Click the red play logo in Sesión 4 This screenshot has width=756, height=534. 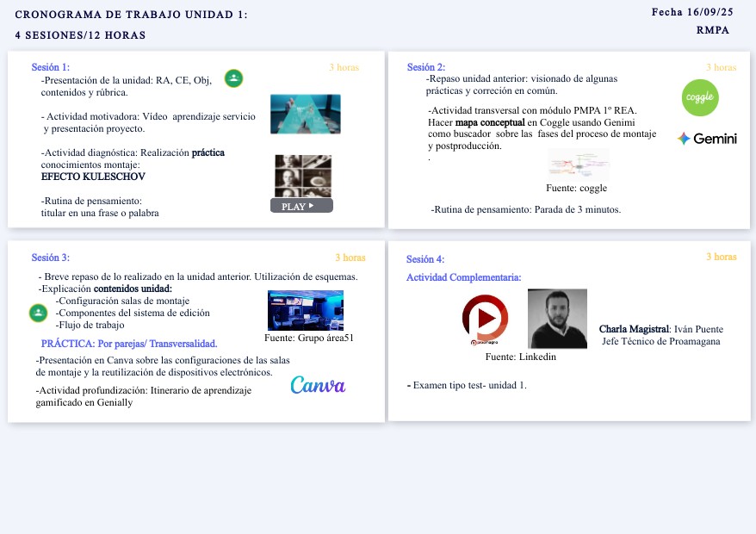(485, 318)
